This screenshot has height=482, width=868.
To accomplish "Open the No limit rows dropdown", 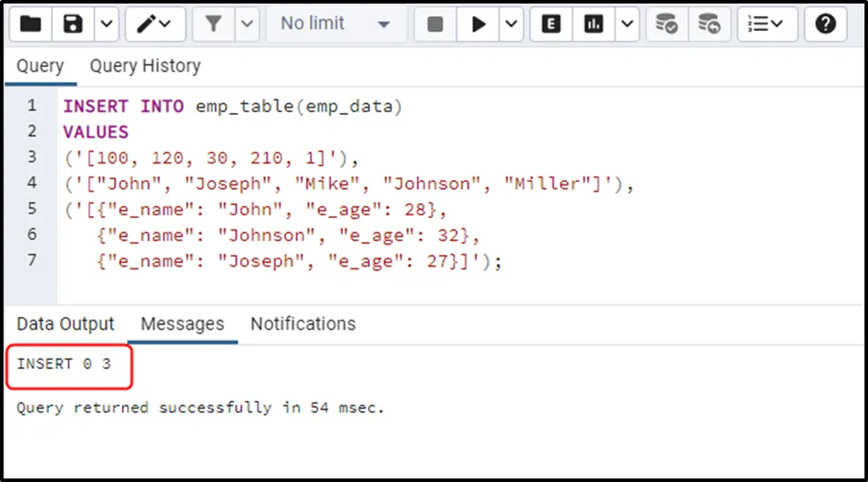I will point(336,25).
